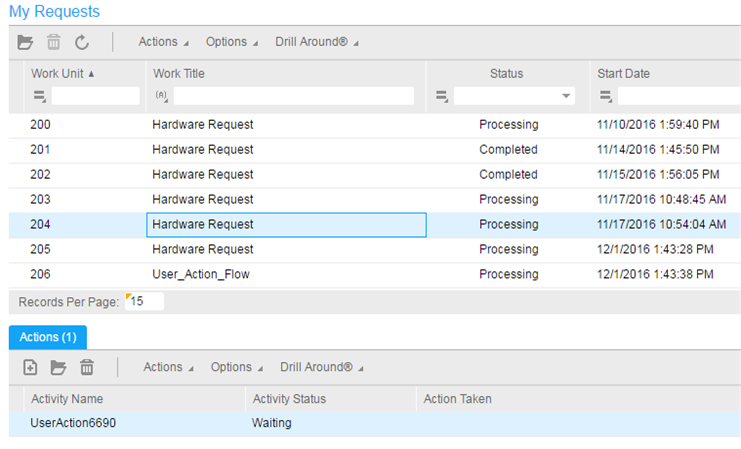The width and height of the screenshot is (741, 449).
Task: Click the open folder icon in My Requests toolbar
Action: pyautogui.click(x=26, y=42)
